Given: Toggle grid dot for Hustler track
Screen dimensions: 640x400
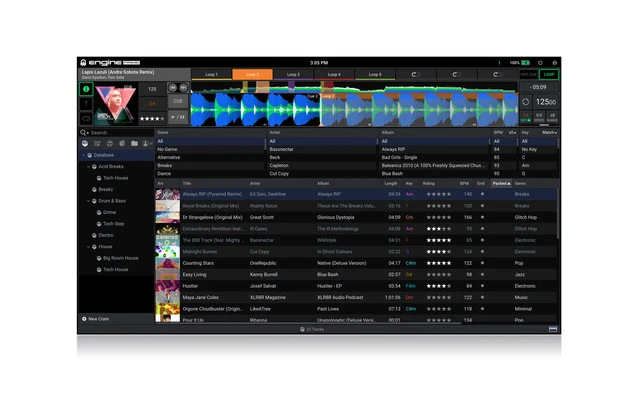Looking at the screenshot, I should point(482,286).
